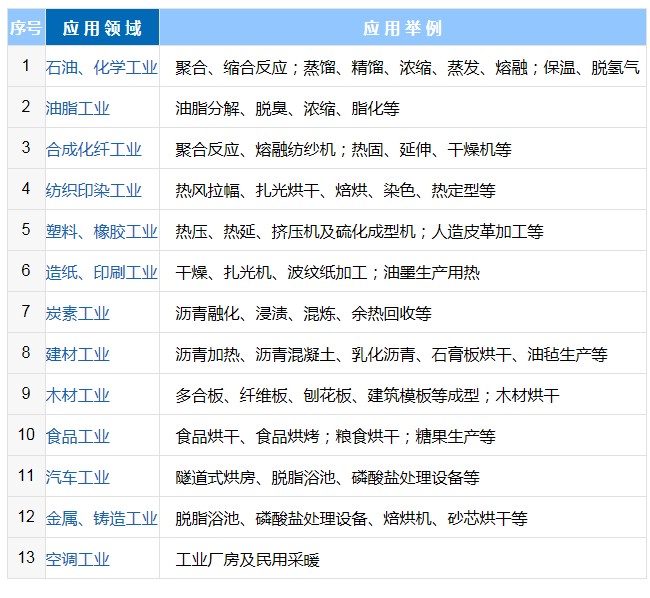The image size is (650, 598).
Task: Click the 序号 column header
Action: [26, 28]
